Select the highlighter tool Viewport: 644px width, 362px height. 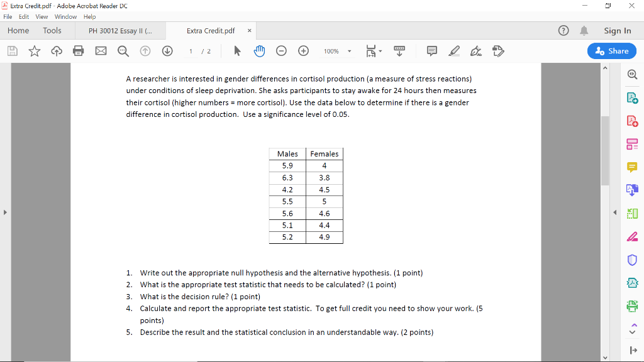(x=454, y=51)
